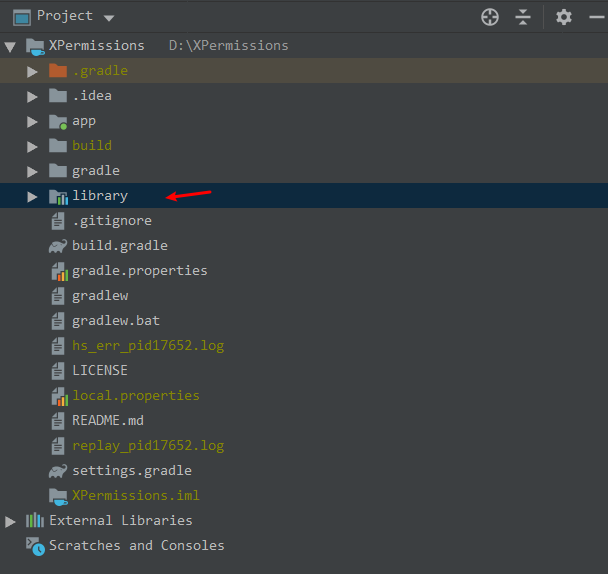Select the gradlew.bat file

tap(116, 321)
